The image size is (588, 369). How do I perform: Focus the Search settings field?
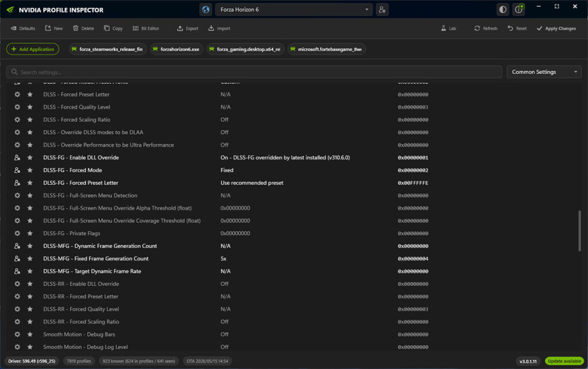coord(254,72)
